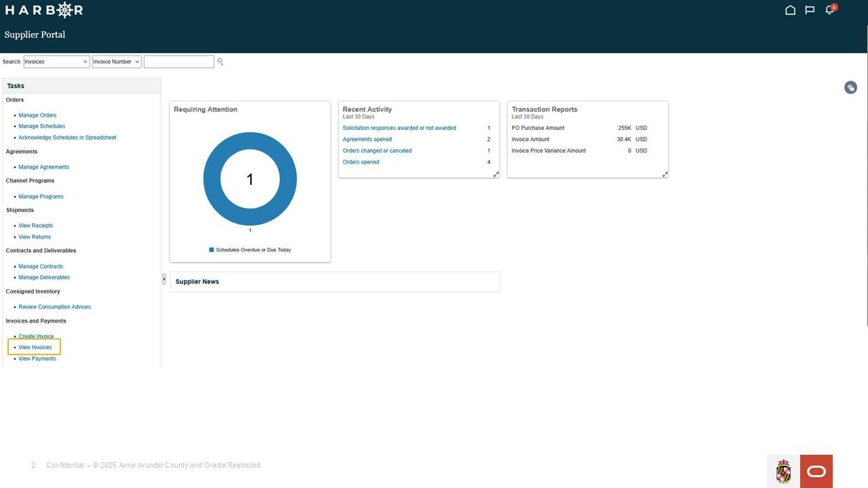Click the Tasks panel header
This screenshot has height=488, width=868.
click(81, 86)
